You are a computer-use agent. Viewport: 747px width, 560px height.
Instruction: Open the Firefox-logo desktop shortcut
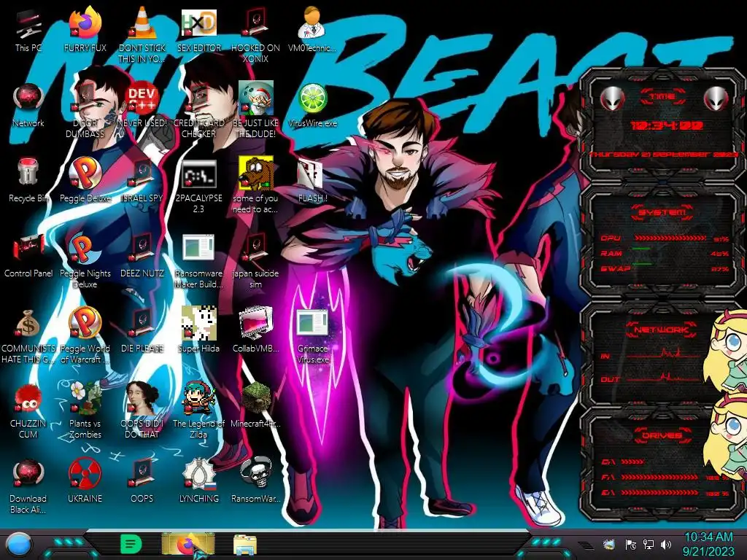tap(85, 29)
